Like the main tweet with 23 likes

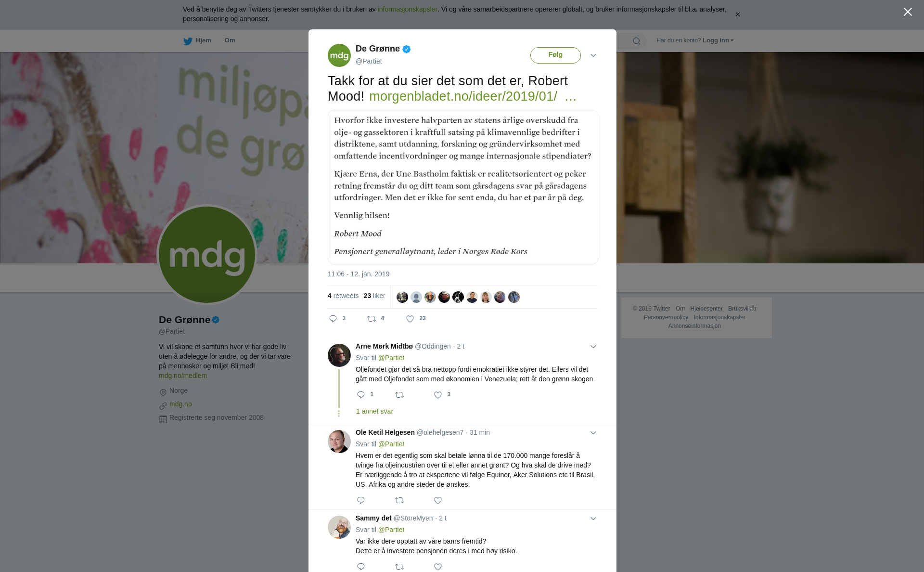416,319
